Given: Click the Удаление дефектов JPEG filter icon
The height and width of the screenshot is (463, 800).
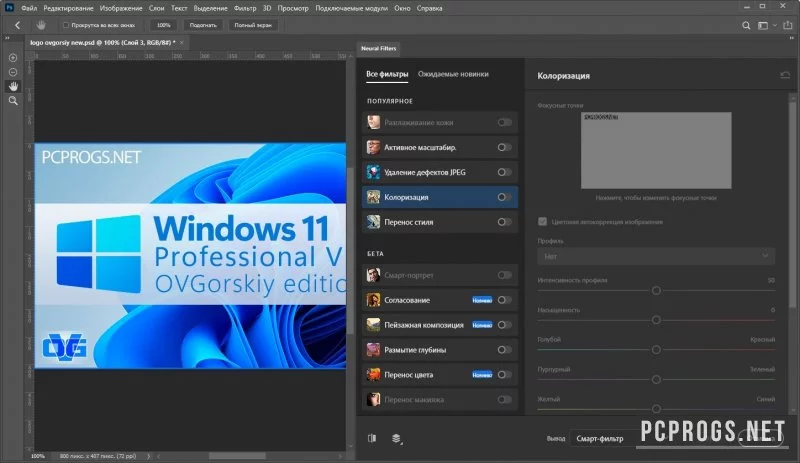Looking at the screenshot, I should (x=373, y=172).
